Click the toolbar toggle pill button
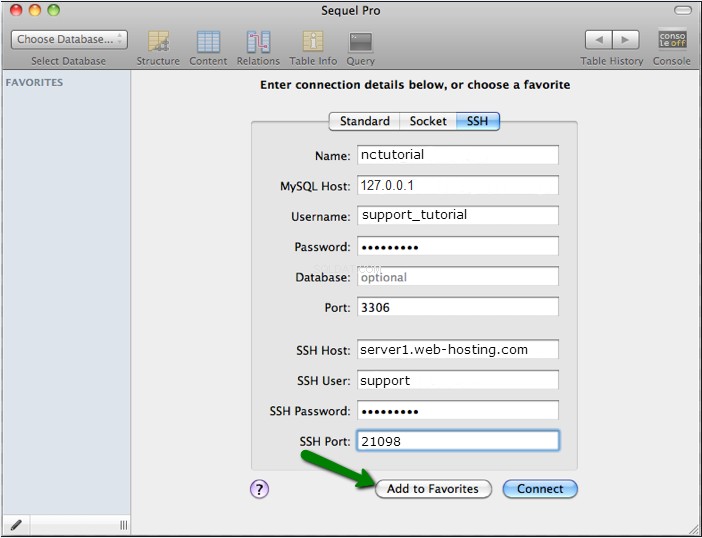The image size is (702, 538). (x=682, y=10)
